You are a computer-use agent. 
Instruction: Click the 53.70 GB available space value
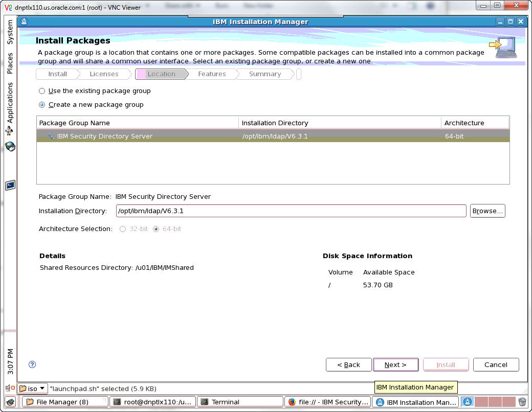click(x=378, y=285)
